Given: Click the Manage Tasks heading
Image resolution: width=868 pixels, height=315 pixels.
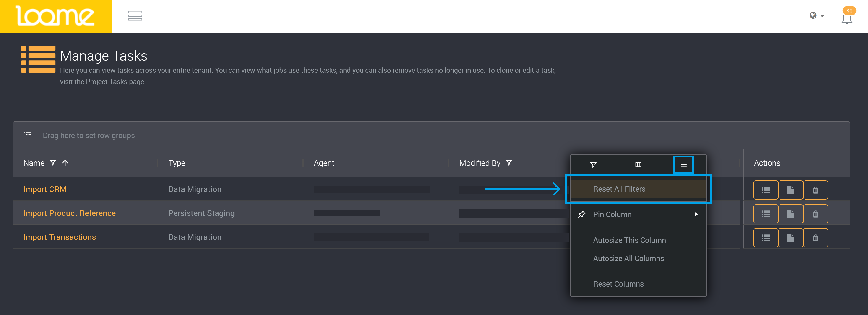Looking at the screenshot, I should [104, 56].
